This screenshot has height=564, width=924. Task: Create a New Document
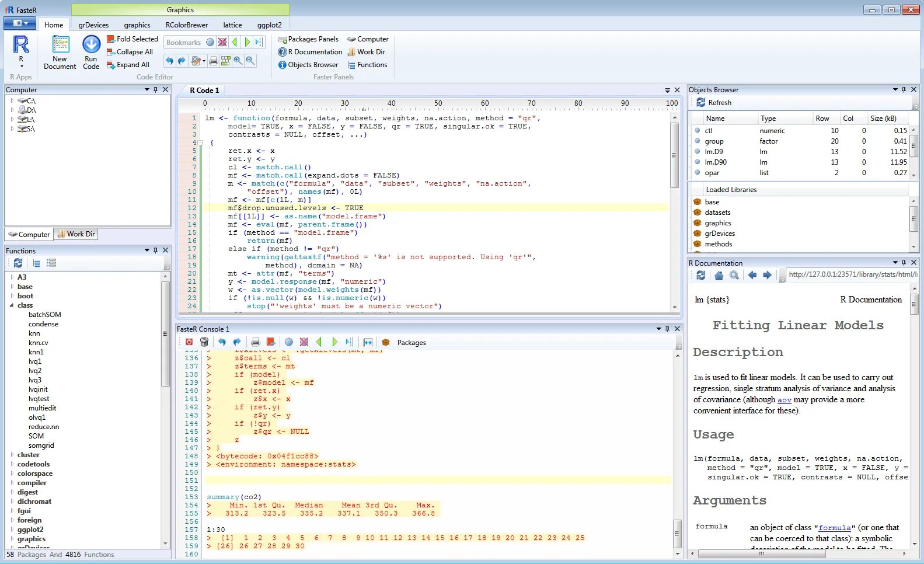(x=60, y=53)
